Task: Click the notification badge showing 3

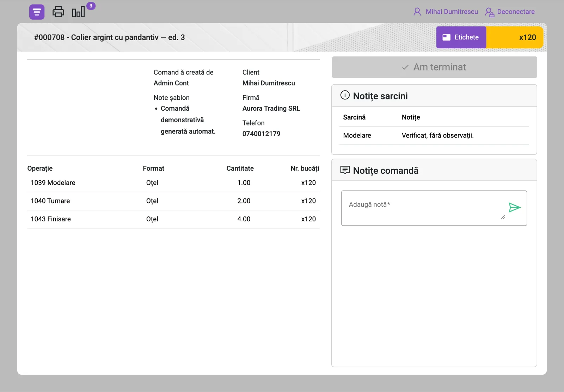Action: 91,6
